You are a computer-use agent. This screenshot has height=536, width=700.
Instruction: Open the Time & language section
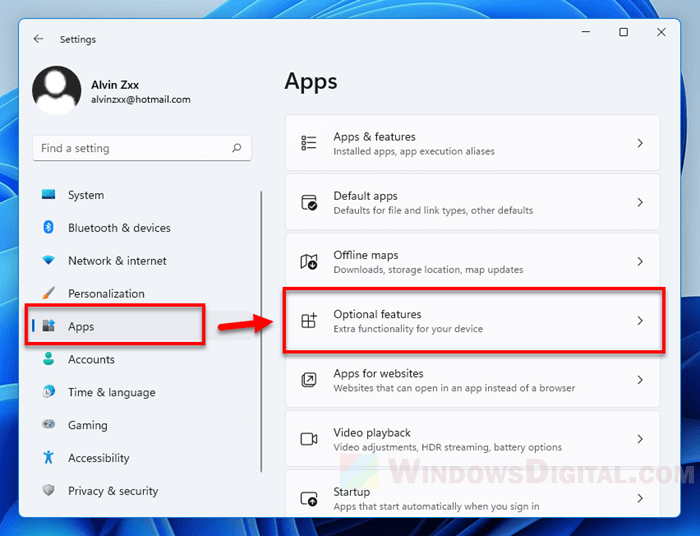point(111,393)
